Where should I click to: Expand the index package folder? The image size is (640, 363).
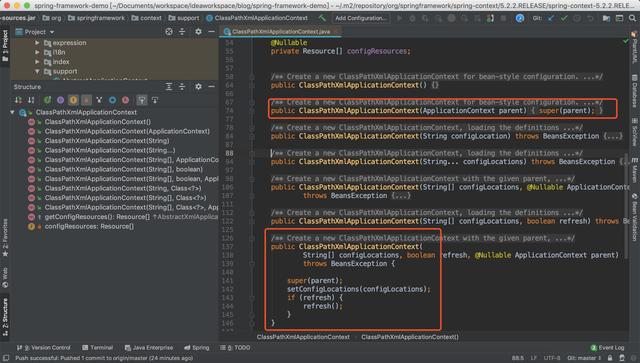point(37,62)
